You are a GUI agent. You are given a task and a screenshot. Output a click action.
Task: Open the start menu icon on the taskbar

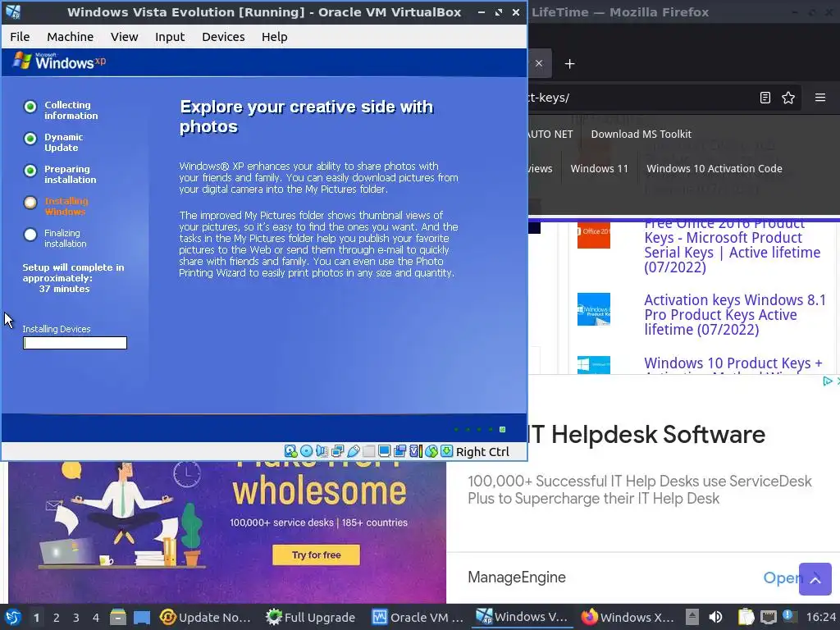[13, 617]
